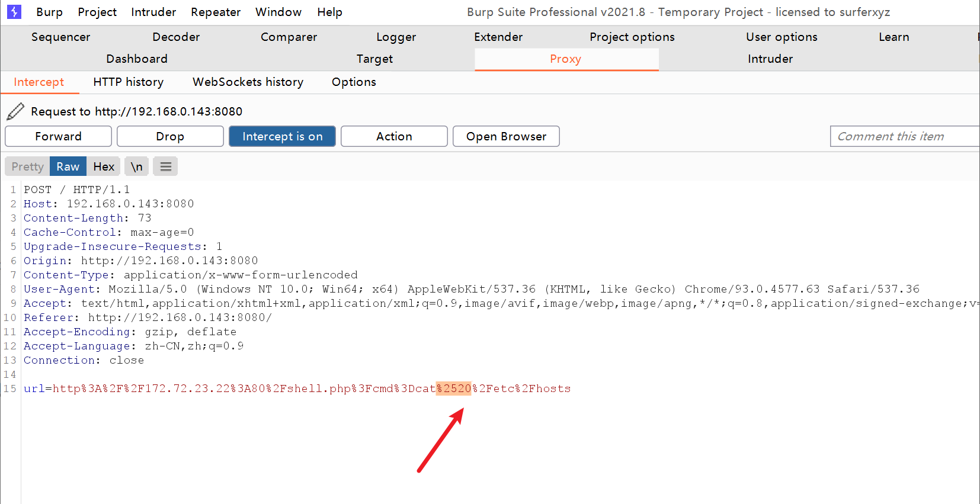This screenshot has width=980, height=504.
Task: Click the Open Browser button
Action: click(x=506, y=136)
